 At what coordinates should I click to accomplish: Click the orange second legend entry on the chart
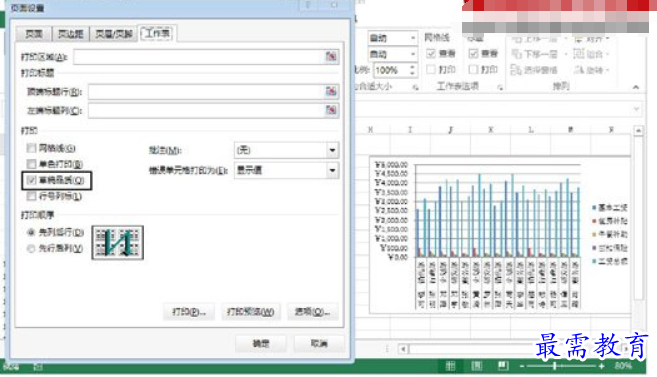(610, 221)
